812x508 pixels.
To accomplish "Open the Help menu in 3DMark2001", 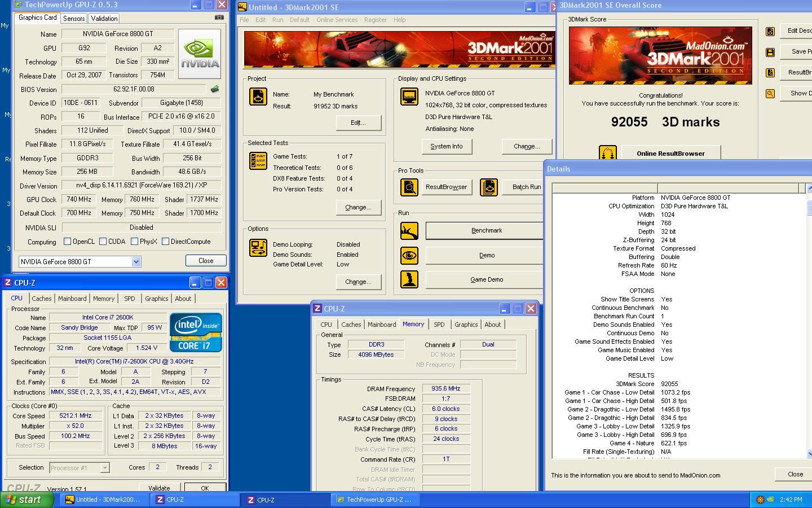I will (399, 20).
